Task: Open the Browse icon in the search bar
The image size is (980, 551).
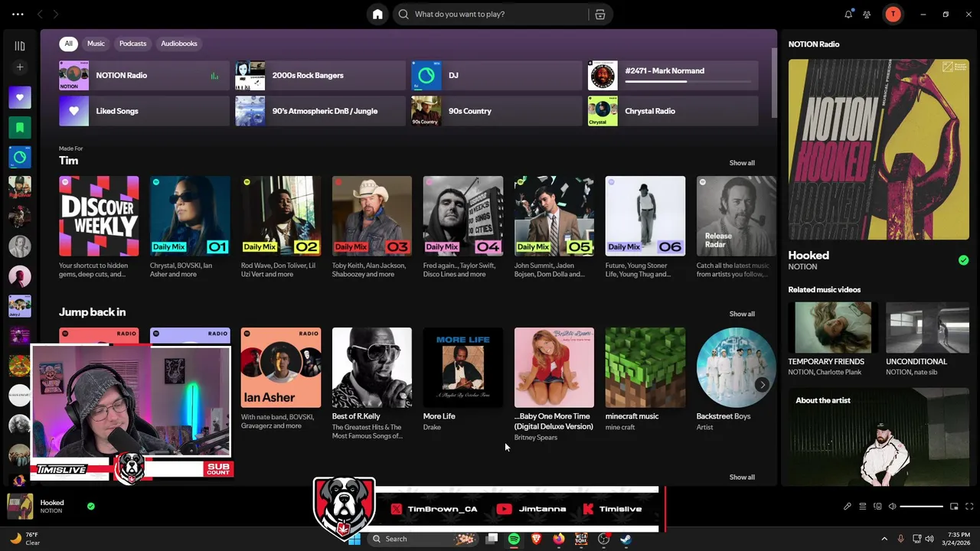Action: coord(600,14)
